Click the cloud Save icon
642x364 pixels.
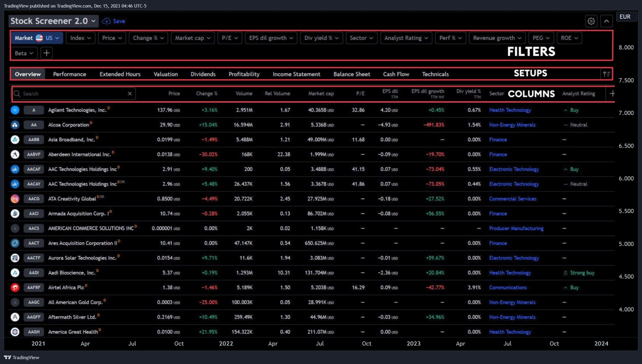106,21
